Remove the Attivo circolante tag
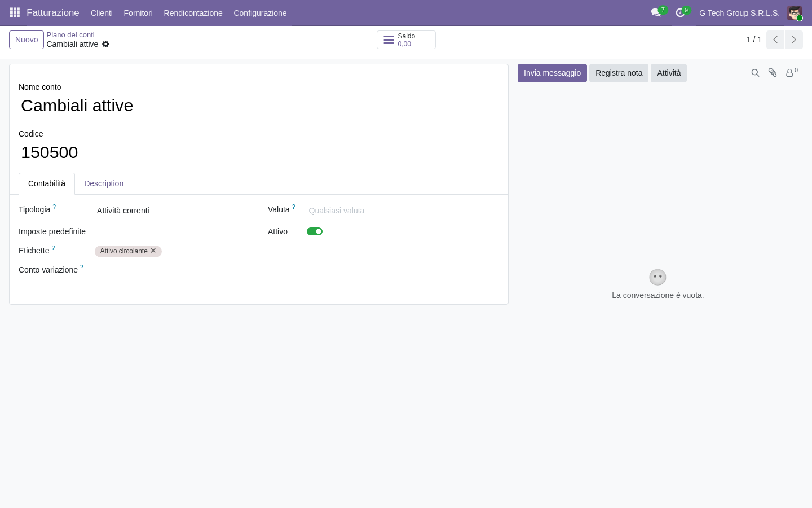The width and height of the screenshot is (812, 508). coord(153,251)
